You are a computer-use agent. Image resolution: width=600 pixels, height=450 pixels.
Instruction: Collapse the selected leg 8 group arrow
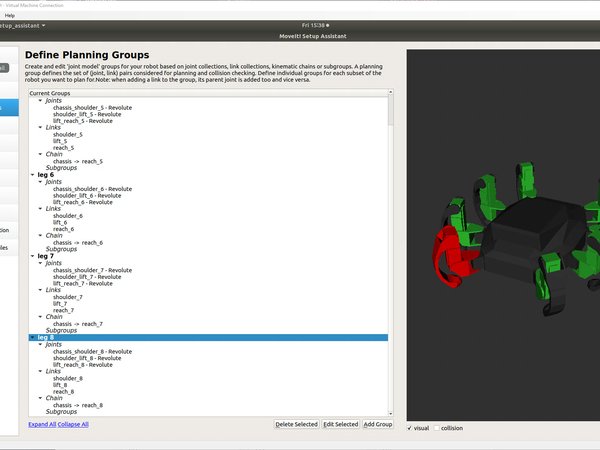pyautogui.click(x=33, y=338)
